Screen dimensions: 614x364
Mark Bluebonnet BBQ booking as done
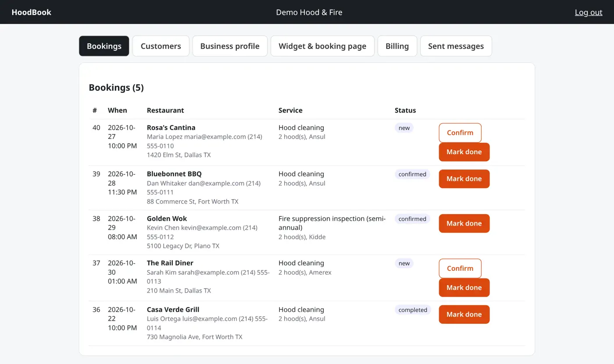(x=464, y=179)
